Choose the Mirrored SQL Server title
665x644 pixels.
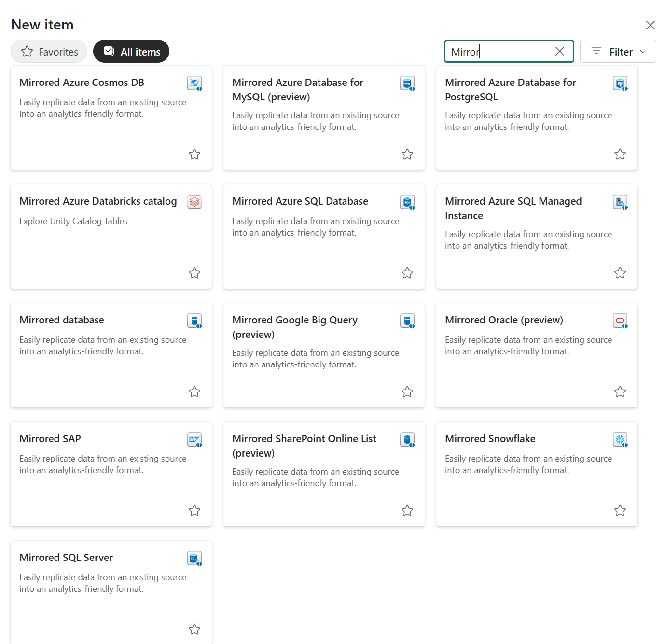click(x=66, y=558)
